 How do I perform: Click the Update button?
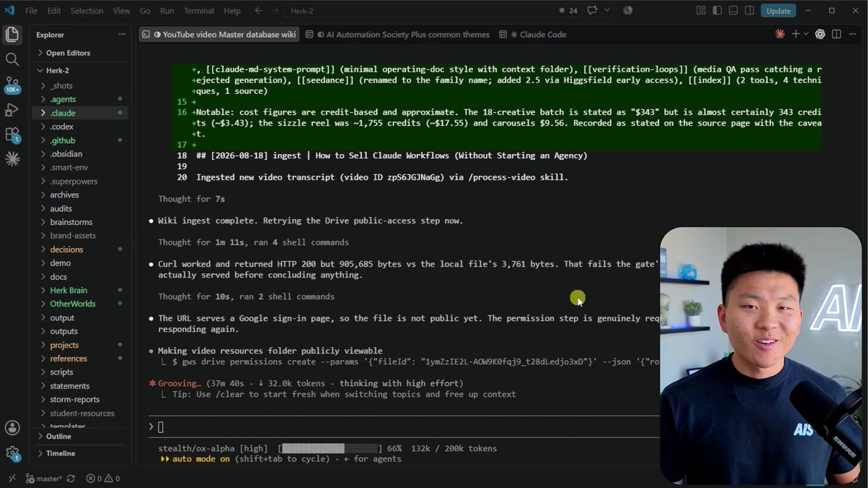coord(778,11)
